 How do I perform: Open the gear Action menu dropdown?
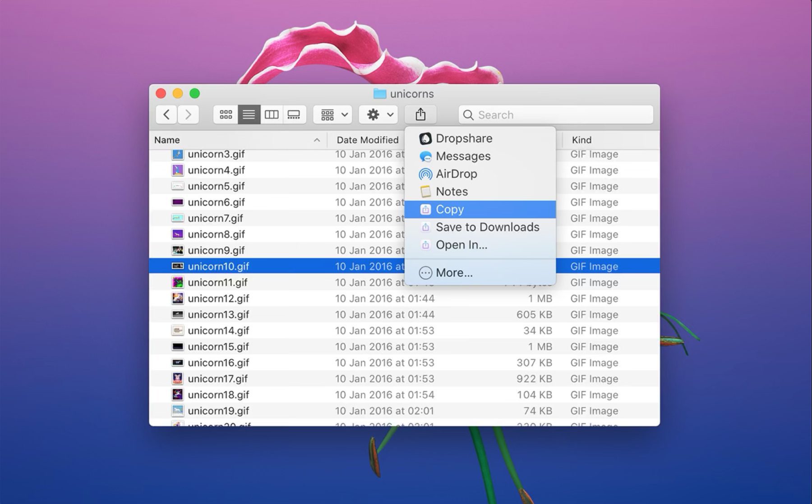tap(378, 115)
